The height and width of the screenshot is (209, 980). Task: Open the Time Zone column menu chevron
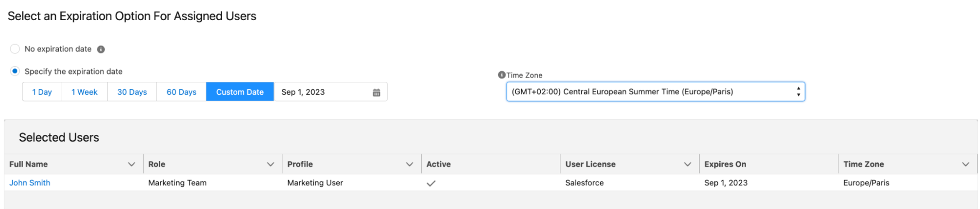tap(966, 164)
